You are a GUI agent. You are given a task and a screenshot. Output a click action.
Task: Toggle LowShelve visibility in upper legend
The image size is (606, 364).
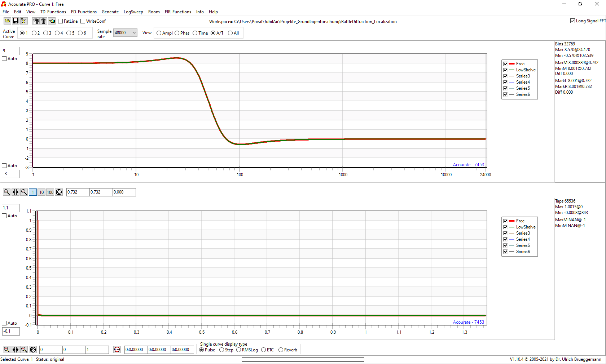point(505,70)
